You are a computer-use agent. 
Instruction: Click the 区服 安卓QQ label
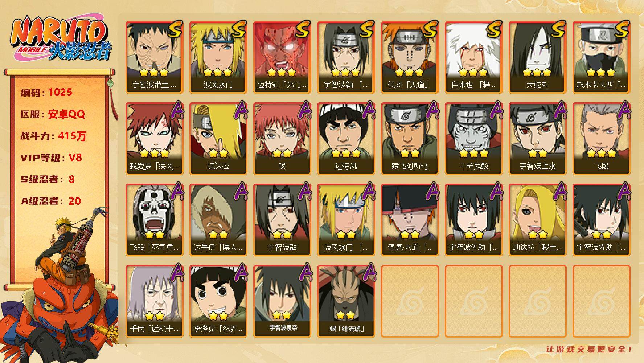tap(53, 114)
